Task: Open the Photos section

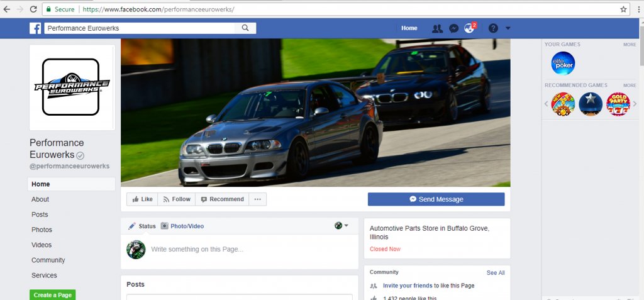Action: pyautogui.click(x=42, y=230)
